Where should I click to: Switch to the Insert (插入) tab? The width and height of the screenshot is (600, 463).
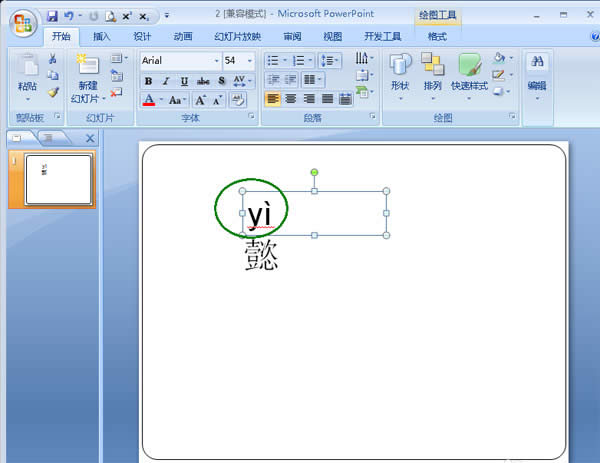coord(101,36)
